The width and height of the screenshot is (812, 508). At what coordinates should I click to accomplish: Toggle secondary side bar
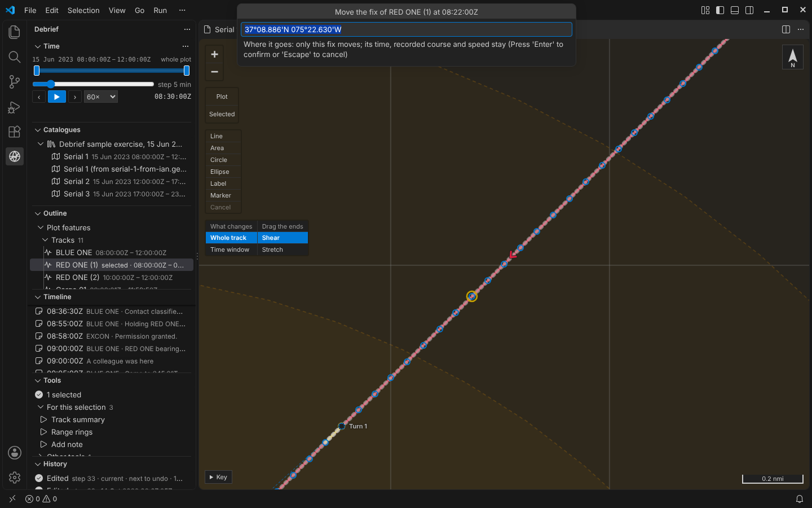tap(749, 10)
